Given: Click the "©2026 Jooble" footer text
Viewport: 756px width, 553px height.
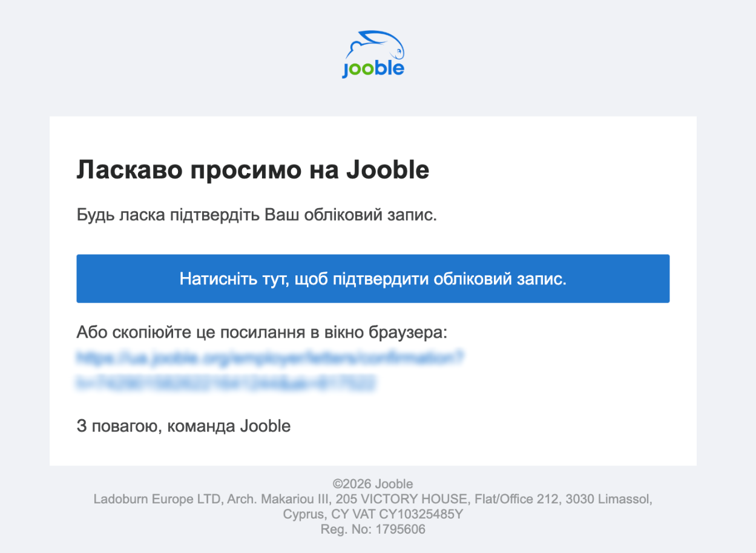Looking at the screenshot, I should pos(373,484).
